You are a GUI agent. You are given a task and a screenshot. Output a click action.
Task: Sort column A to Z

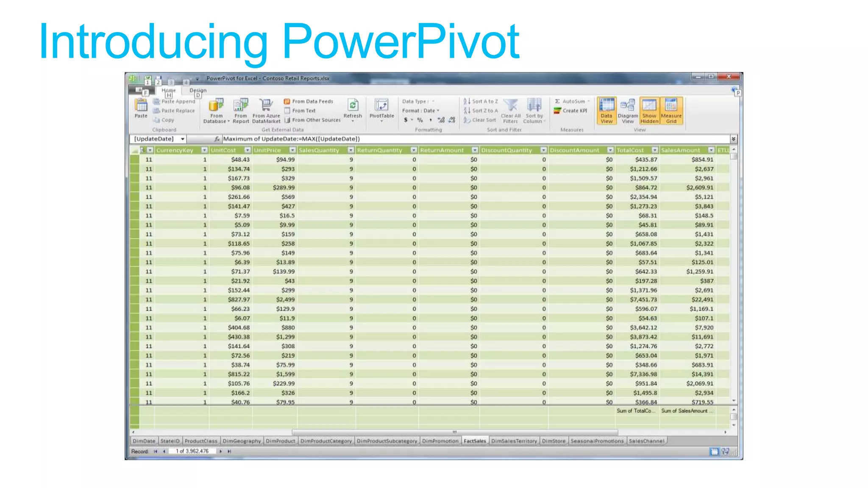[x=481, y=102]
